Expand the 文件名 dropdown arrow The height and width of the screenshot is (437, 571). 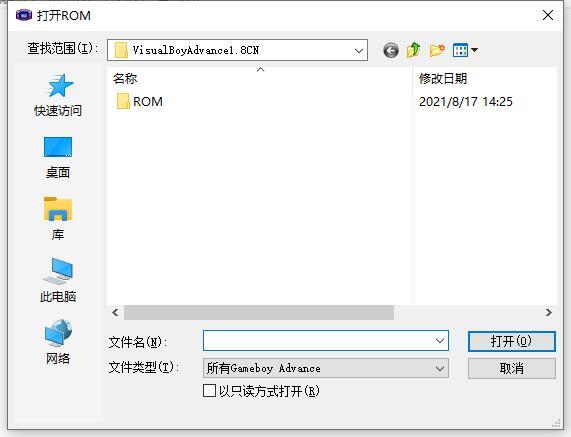point(440,341)
